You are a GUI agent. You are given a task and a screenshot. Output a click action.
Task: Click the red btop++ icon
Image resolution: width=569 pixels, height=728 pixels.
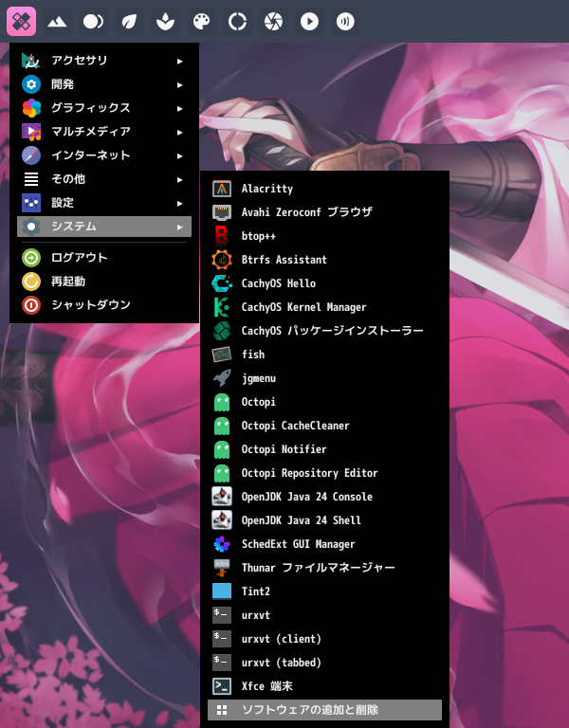(222, 236)
